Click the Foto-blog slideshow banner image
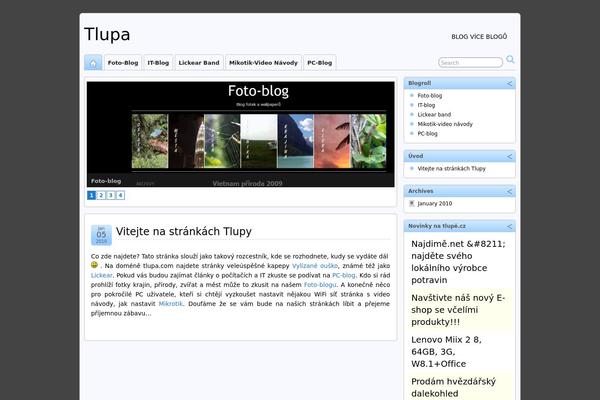This screenshot has width=600, height=400. pyautogui.click(x=241, y=134)
